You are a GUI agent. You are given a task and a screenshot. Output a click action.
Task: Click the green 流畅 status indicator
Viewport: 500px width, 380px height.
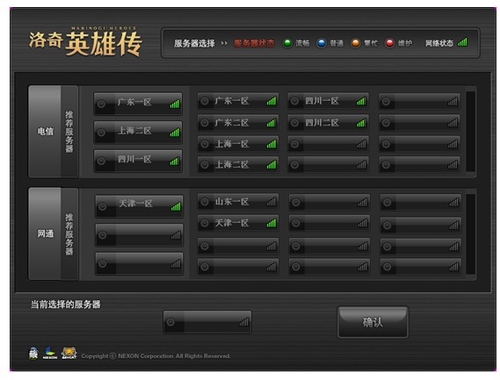tap(287, 43)
